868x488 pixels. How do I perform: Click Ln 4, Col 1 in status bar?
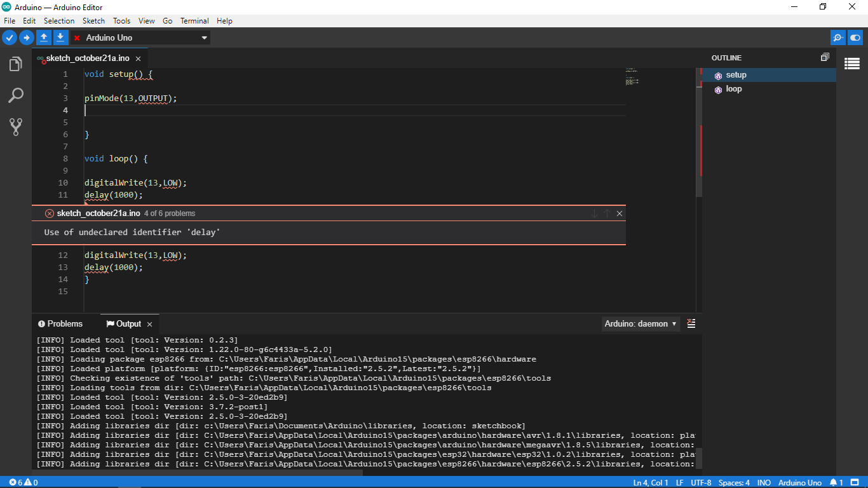[651, 482]
